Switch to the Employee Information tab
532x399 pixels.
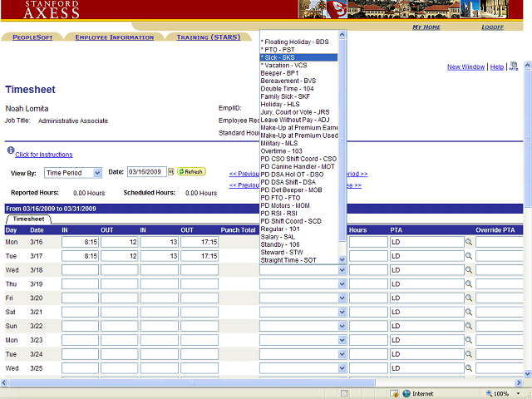point(114,37)
